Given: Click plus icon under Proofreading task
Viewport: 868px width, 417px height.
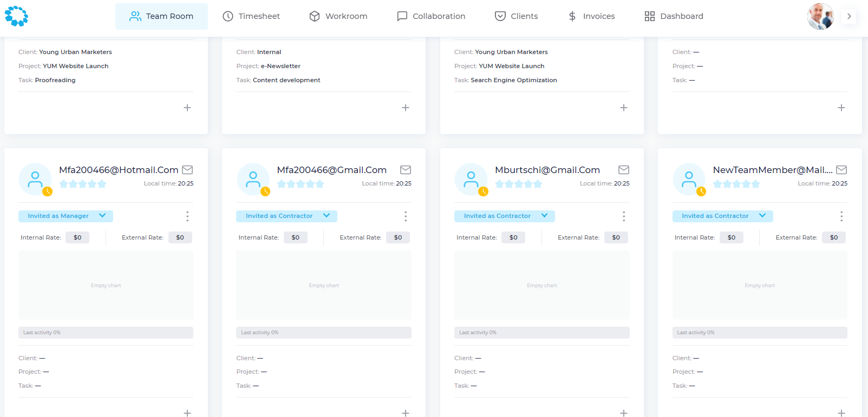Looking at the screenshot, I should click(187, 108).
